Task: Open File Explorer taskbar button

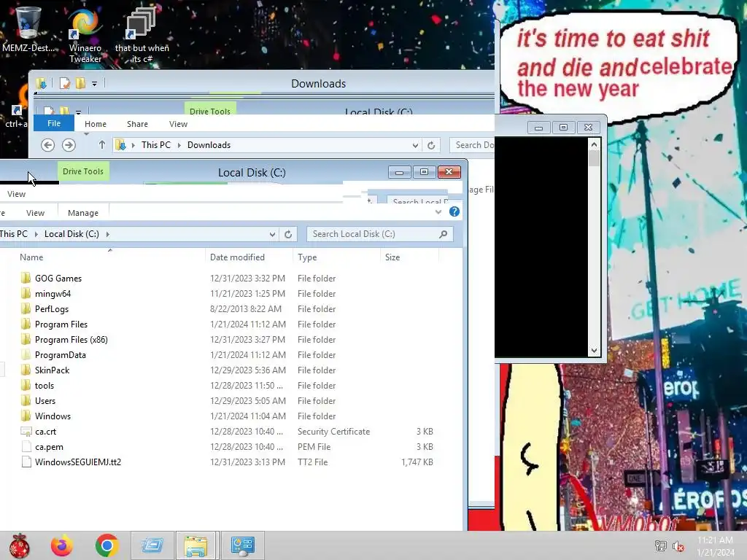Action: (196, 545)
